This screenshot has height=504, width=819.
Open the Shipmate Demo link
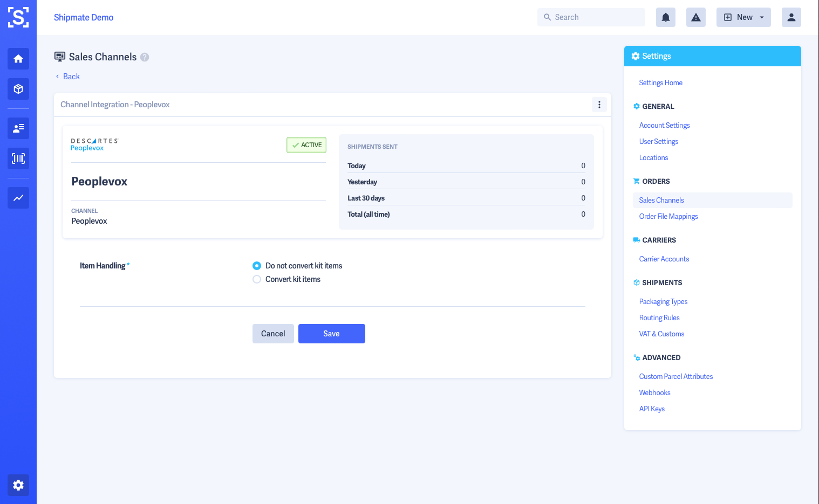click(84, 17)
